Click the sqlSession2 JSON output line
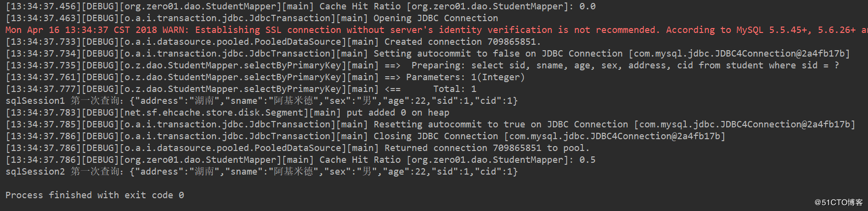The image size is (868, 211). 261,172
